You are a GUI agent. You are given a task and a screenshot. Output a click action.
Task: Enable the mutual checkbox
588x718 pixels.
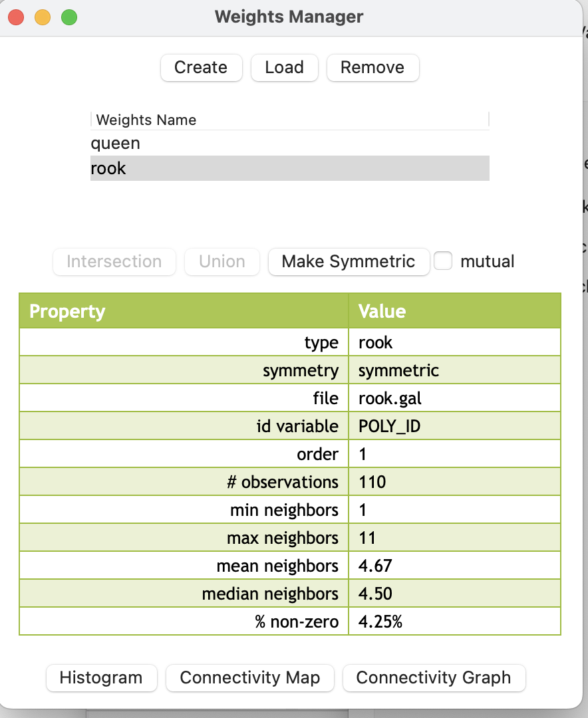(443, 261)
